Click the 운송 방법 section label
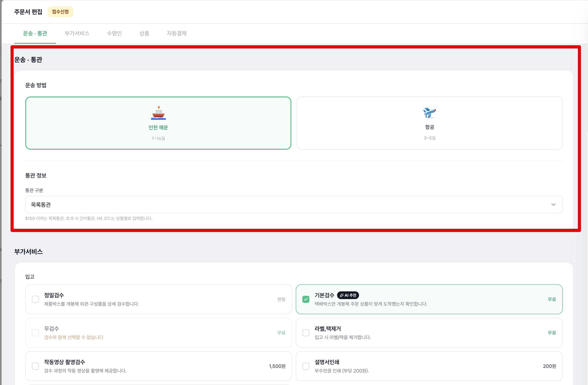 36,85
